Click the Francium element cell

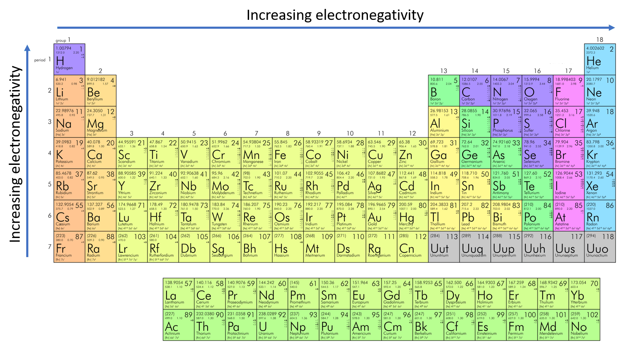point(69,247)
